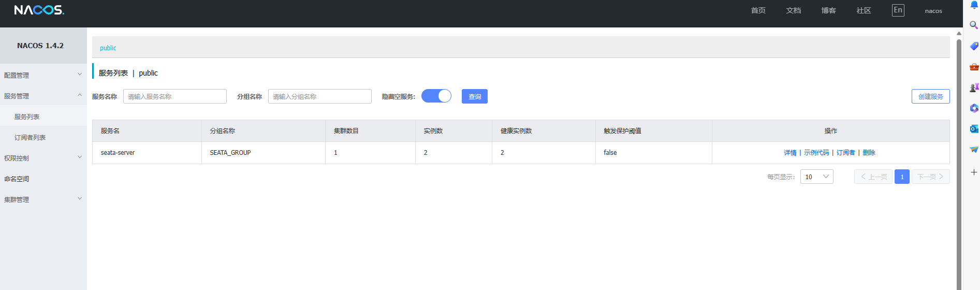Screen dimensions: 980x290
Task: Focus the 服务名称 input field
Action: click(175, 96)
